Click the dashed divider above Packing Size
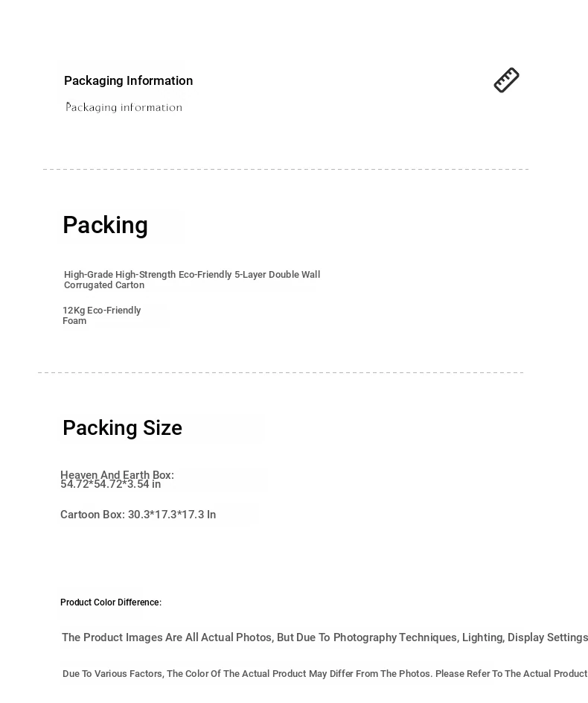The image size is (588, 703). pyautogui.click(x=281, y=372)
